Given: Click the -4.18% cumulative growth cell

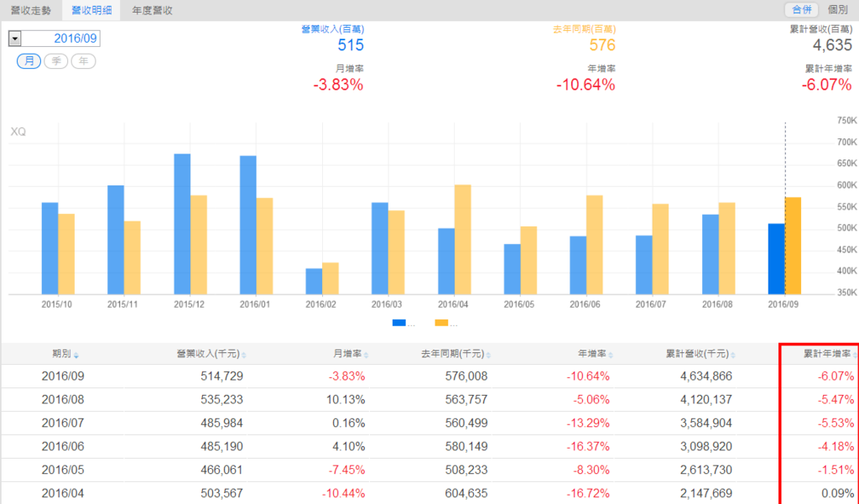Looking at the screenshot, I should (x=836, y=446).
